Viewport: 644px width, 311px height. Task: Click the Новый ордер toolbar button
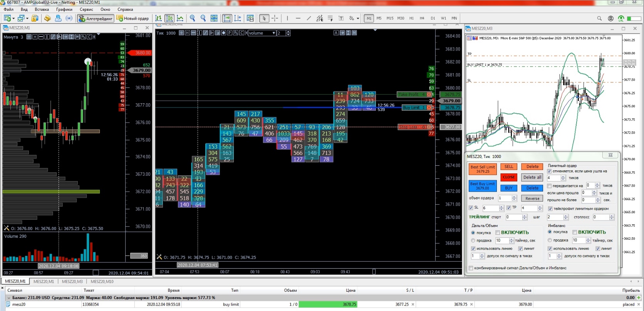(133, 18)
